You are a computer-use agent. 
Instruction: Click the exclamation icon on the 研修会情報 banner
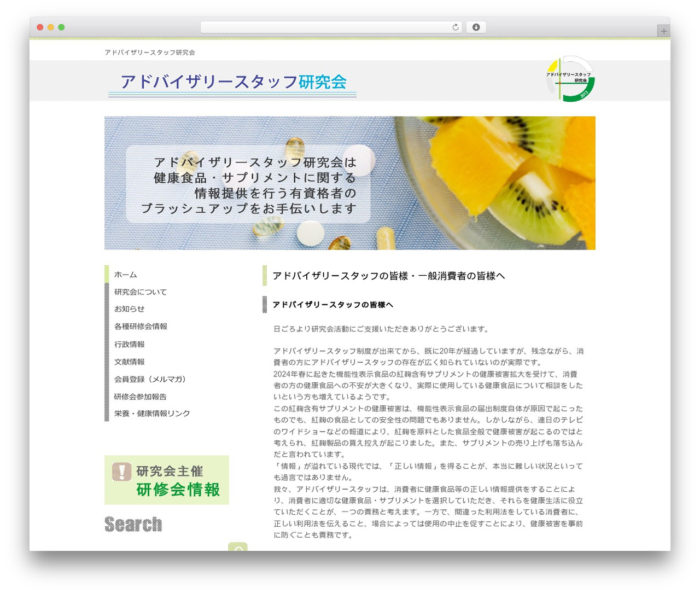[x=121, y=472]
